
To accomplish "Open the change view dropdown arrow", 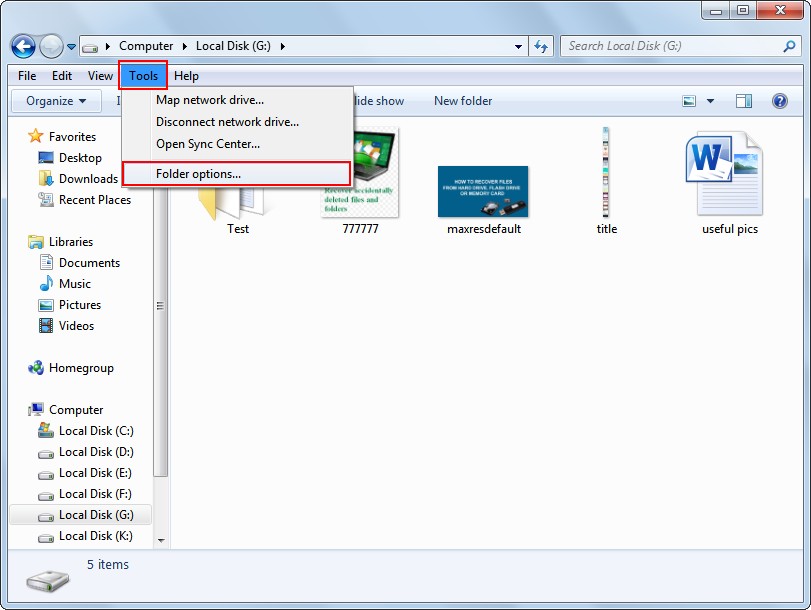I will (x=710, y=101).
